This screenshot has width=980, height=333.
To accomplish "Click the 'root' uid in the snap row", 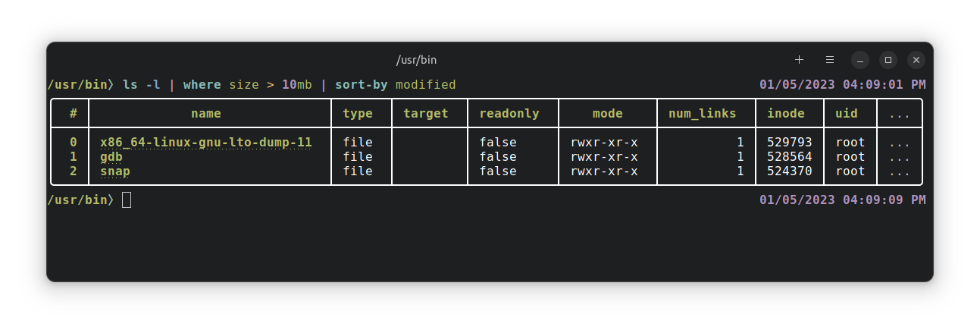I will coord(850,171).
